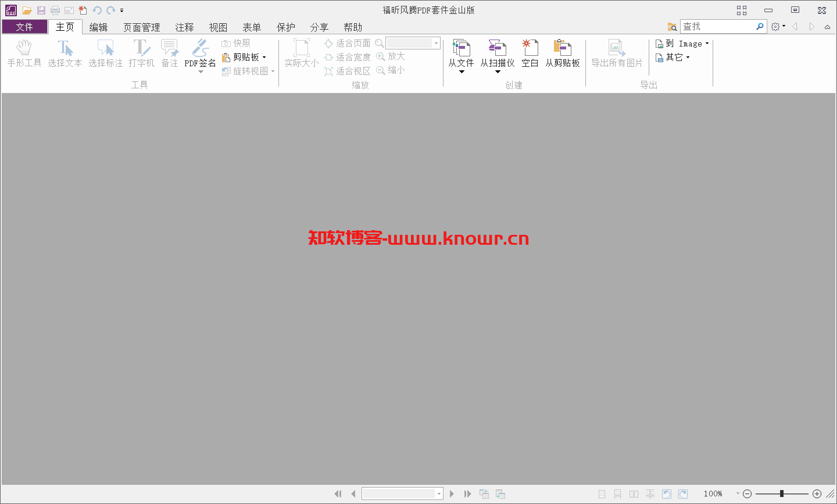Choose 适合宽度 zoom option
Image resolution: width=837 pixels, height=504 pixels.
tap(348, 58)
